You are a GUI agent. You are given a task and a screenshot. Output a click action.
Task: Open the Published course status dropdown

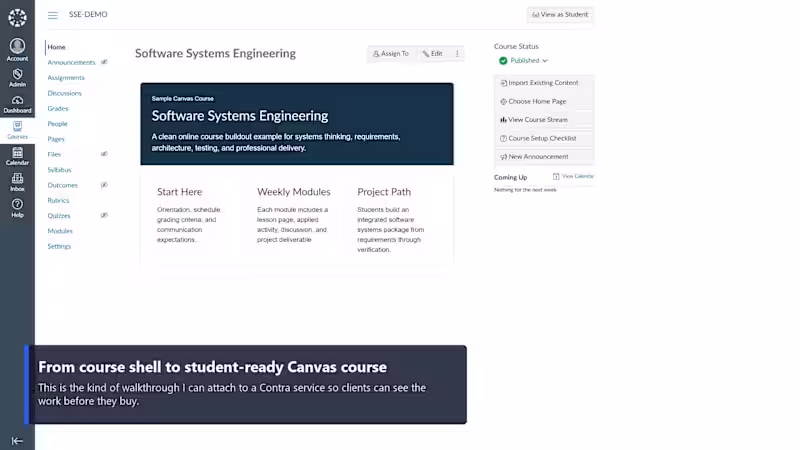[x=524, y=60]
